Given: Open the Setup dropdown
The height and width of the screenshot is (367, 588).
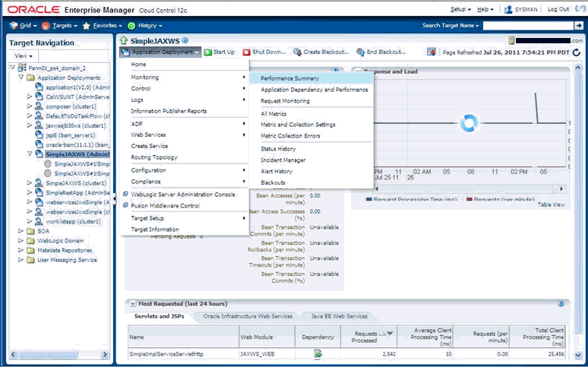Looking at the screenshot, I should click(460, 9).
